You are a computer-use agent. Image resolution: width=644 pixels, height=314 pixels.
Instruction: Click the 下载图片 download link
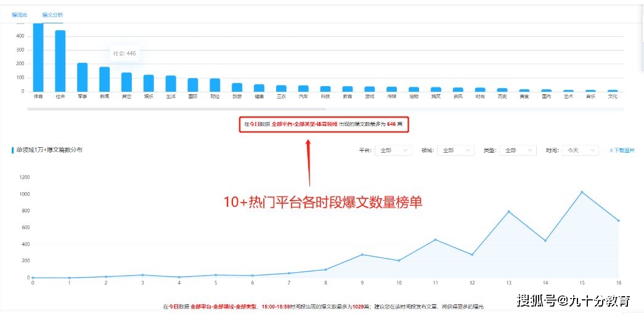click(622, 151)
